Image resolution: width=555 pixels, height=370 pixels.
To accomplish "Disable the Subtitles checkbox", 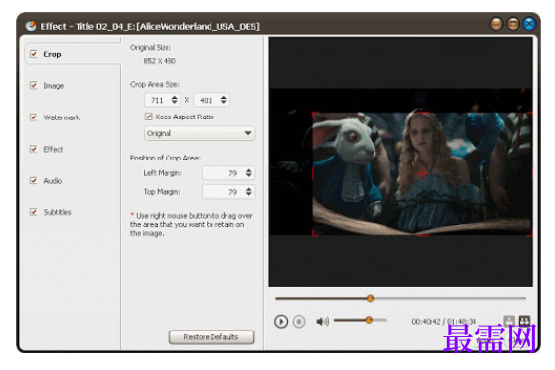I will tap(34, 212).
